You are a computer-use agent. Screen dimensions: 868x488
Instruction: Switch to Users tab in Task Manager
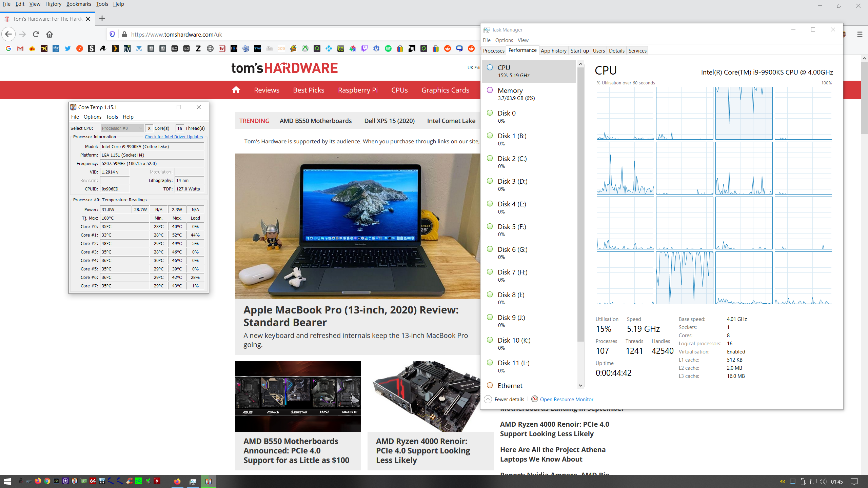point(599,50)
